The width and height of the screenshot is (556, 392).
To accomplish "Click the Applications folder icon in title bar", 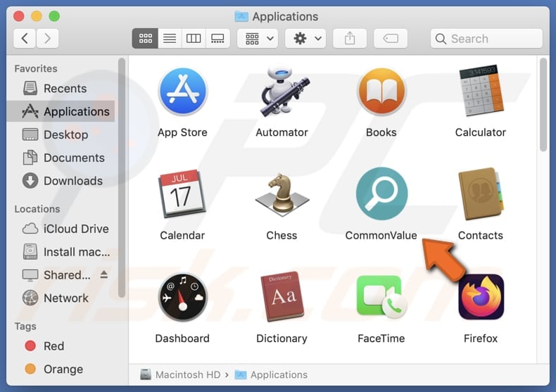I will pos(241,16).
